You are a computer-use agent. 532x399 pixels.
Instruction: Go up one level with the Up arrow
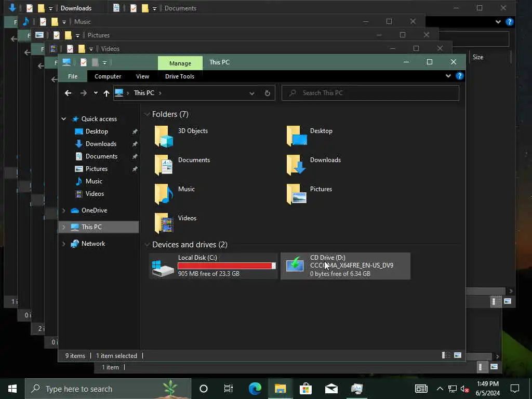tap(107, 93)
